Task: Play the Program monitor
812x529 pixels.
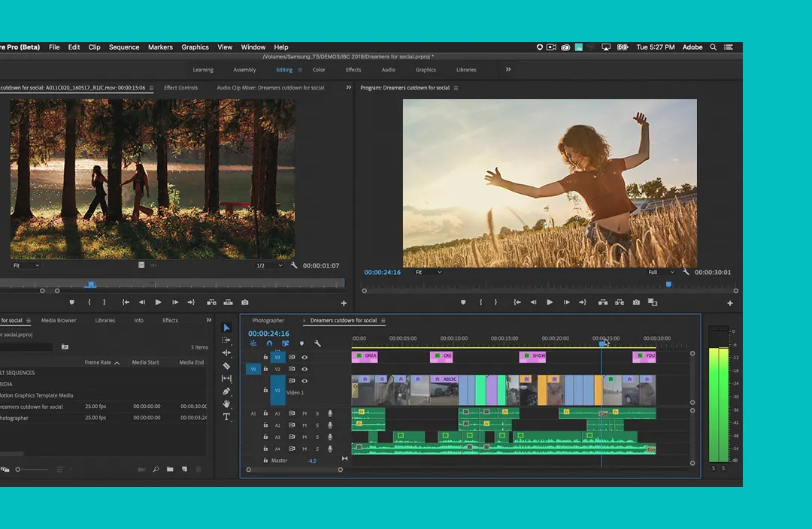Action: (550, 302)
